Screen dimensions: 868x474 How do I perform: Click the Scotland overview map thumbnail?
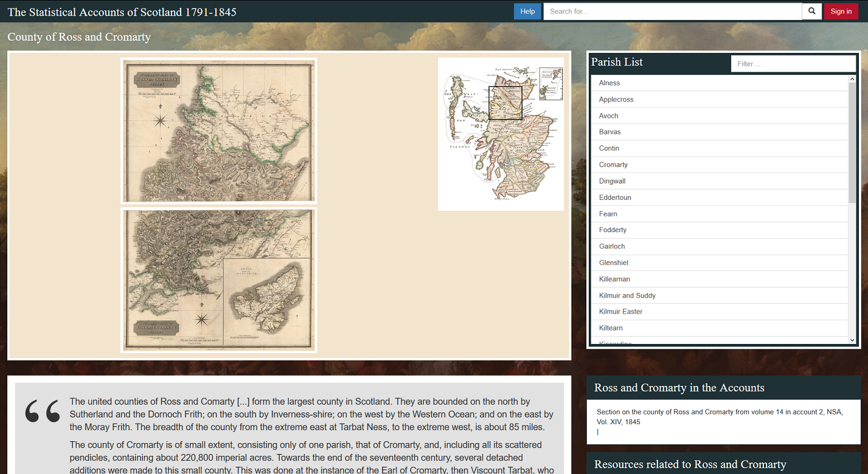(x=501, y=134)
